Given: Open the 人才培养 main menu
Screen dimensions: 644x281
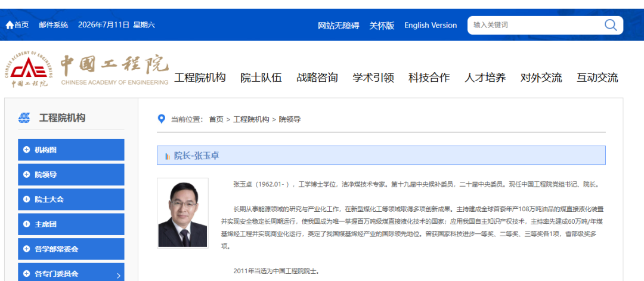Looking at the screenshot, I should [485, 77].
